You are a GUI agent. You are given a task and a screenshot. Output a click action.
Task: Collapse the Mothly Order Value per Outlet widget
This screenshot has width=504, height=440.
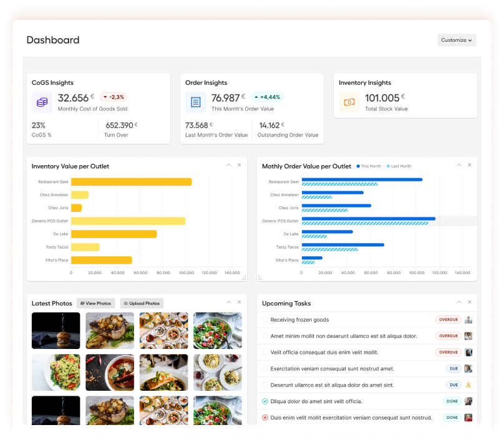[x=459, y=165]
